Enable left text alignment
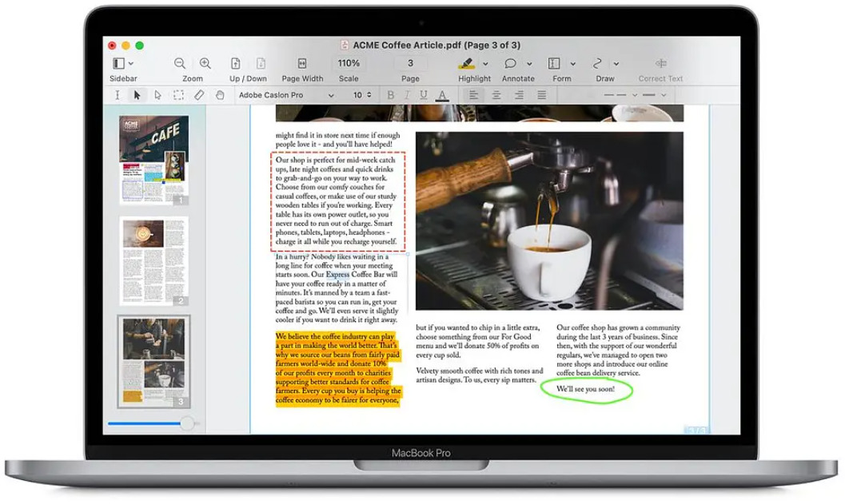The image size is (845, 504). (x=473, y=95)
